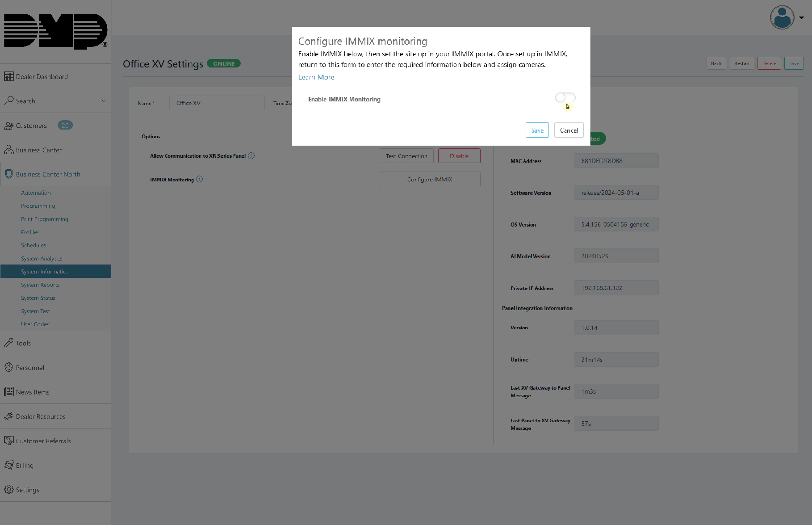The image size is (812, 525).
Task: Open Print Programming submenu item
Action: 45,219
